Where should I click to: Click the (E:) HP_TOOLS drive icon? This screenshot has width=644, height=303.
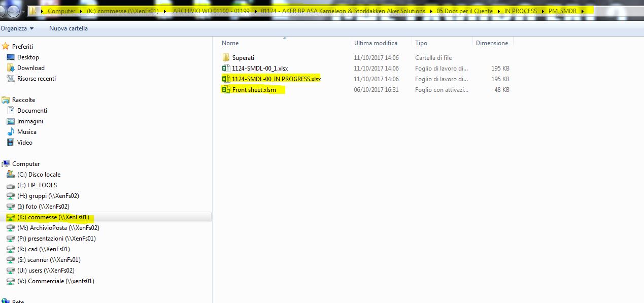[x=11, y=185]
